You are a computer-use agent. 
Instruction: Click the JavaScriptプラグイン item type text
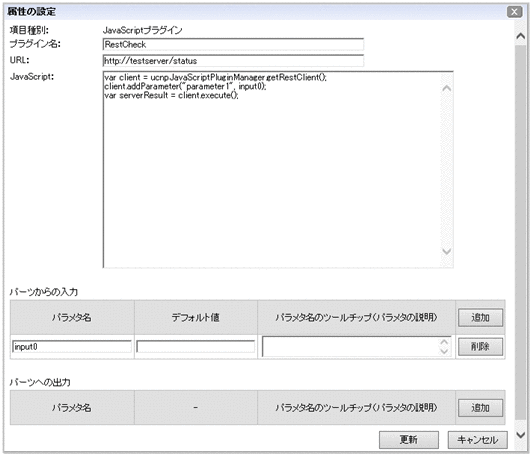(x=142, y=30)
